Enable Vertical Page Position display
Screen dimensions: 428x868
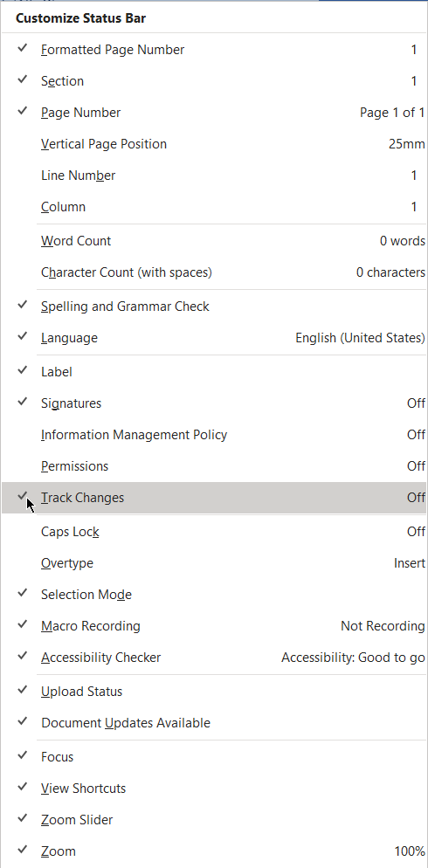[214, 144]
